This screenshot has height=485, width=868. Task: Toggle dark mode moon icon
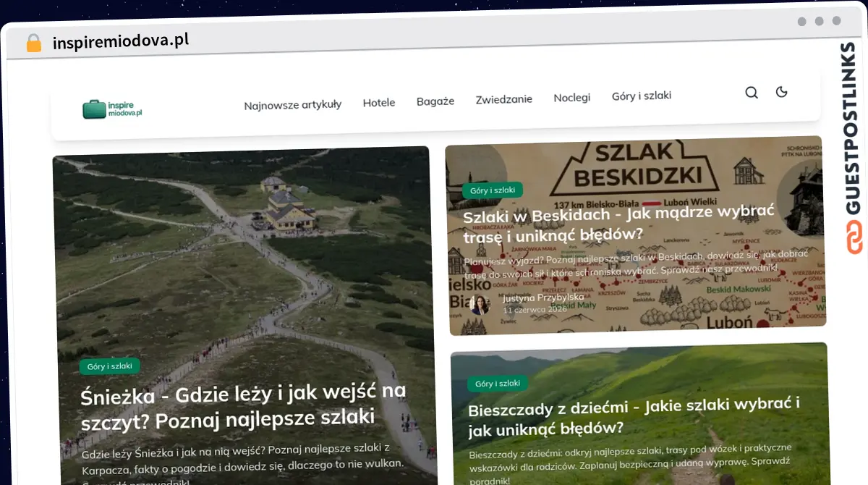pos(781,92)
